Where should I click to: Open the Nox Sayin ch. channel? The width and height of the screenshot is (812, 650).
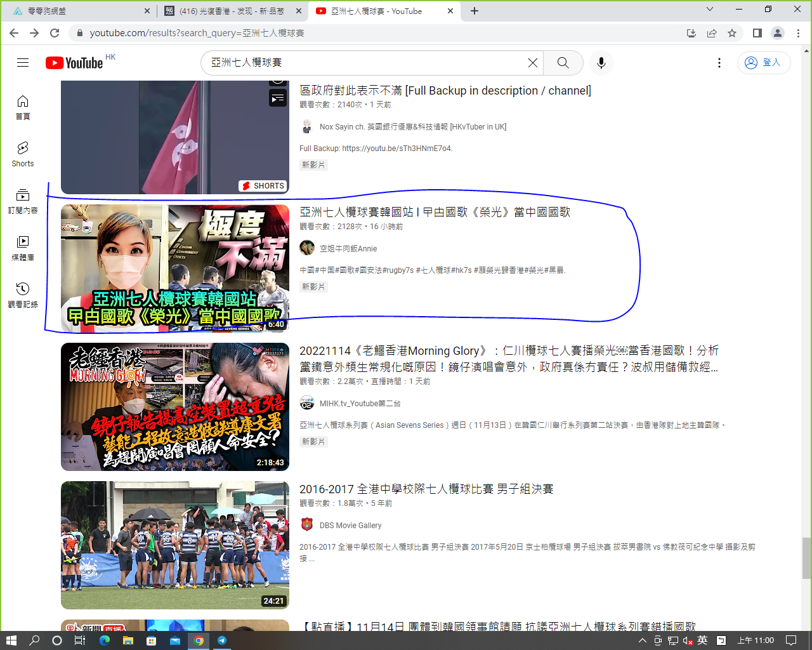pos(413,127)
